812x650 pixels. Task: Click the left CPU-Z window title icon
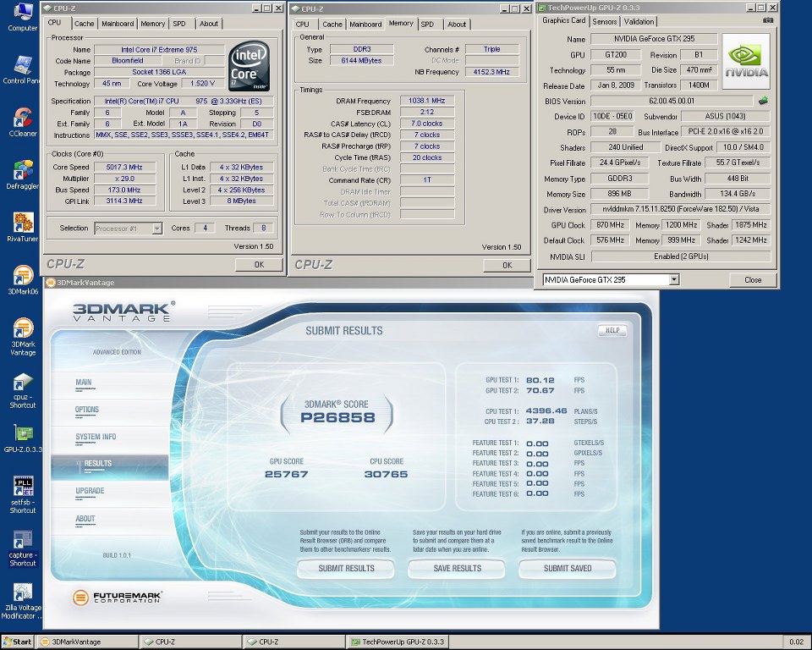[x=47, y=8]
